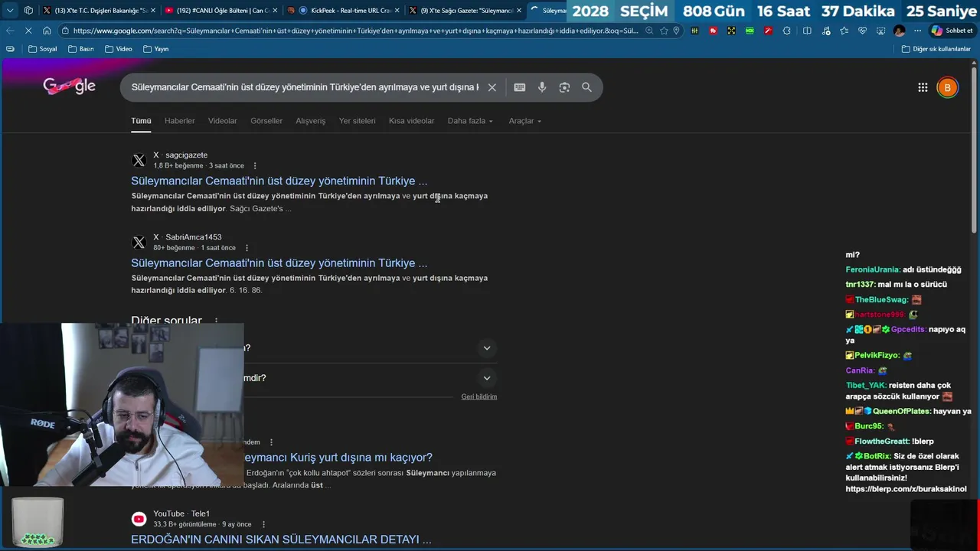Click the Geri bildirim link
Screen dimensions: 980x551
[479, 396]
